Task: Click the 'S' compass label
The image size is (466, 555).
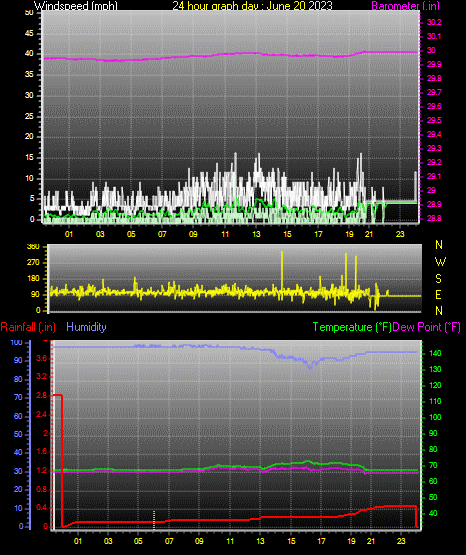Action: click(438, 279)
